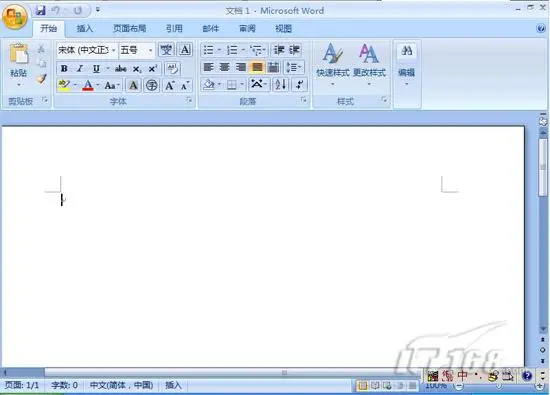The height and width of the screenshot is (395, 550).
Task: Enable center text alignment
Action: 224,67
